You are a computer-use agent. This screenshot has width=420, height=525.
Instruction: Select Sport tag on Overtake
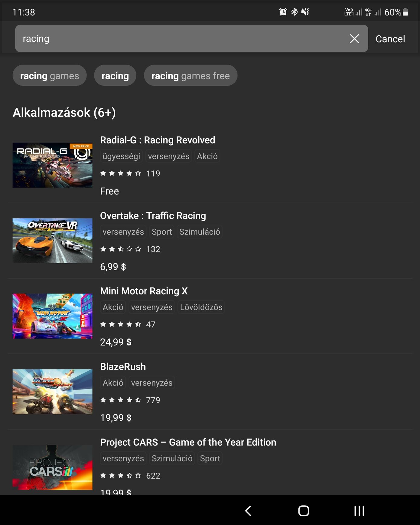[x=162, y=232]
